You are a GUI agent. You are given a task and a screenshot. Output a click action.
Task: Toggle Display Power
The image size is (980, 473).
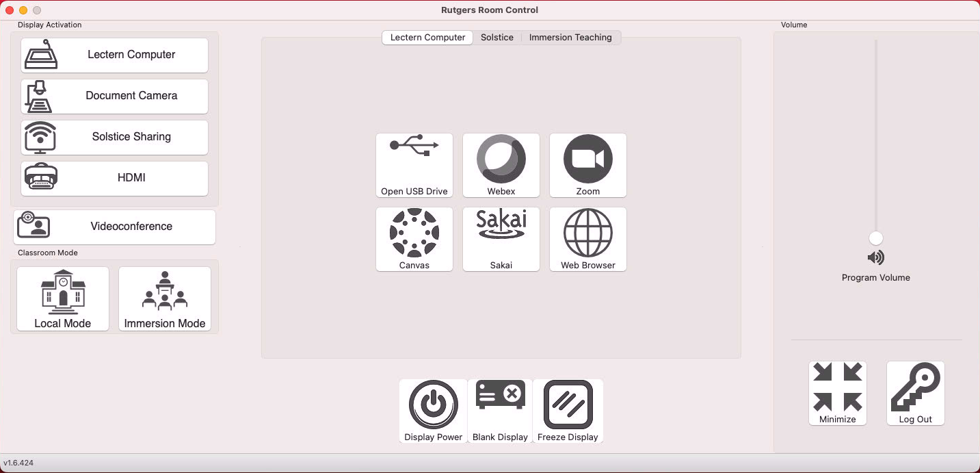click(433, 411)
